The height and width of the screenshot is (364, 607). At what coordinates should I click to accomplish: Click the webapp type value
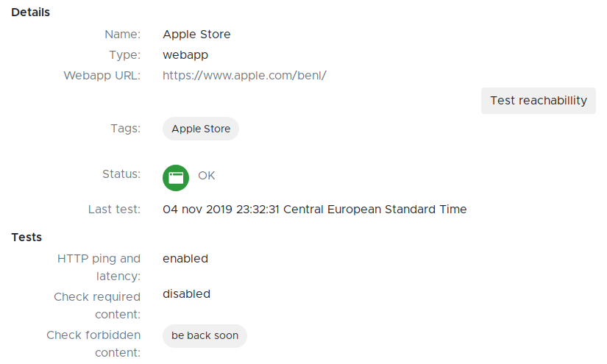185,54
